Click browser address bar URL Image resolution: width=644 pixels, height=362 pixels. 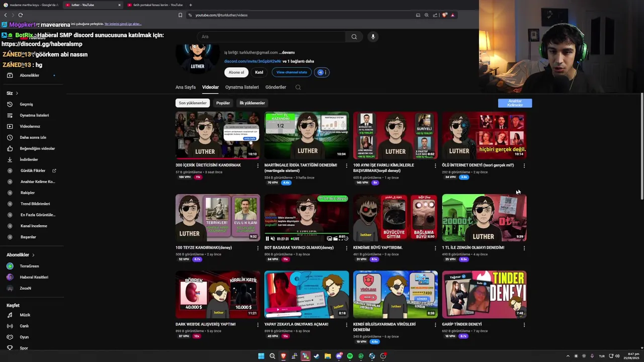[221, 15]
